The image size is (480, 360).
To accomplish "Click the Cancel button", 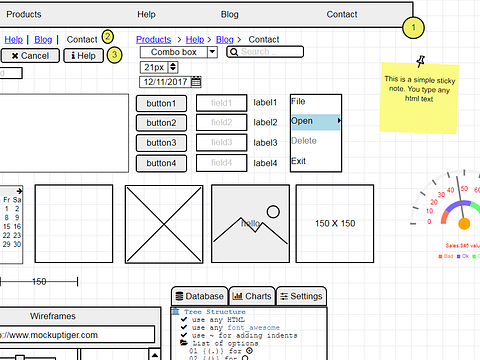I will pyautogui.click(x=30, y=56).
